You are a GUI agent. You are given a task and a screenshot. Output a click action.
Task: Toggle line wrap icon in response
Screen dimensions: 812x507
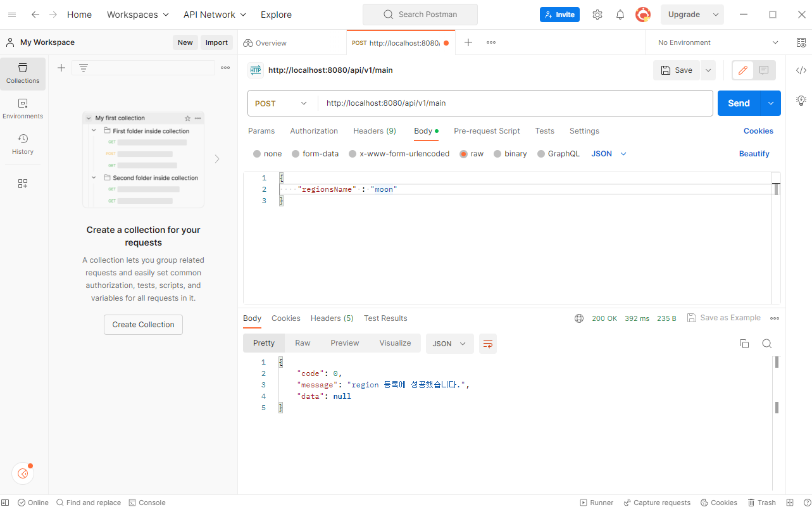coord(488,344)
